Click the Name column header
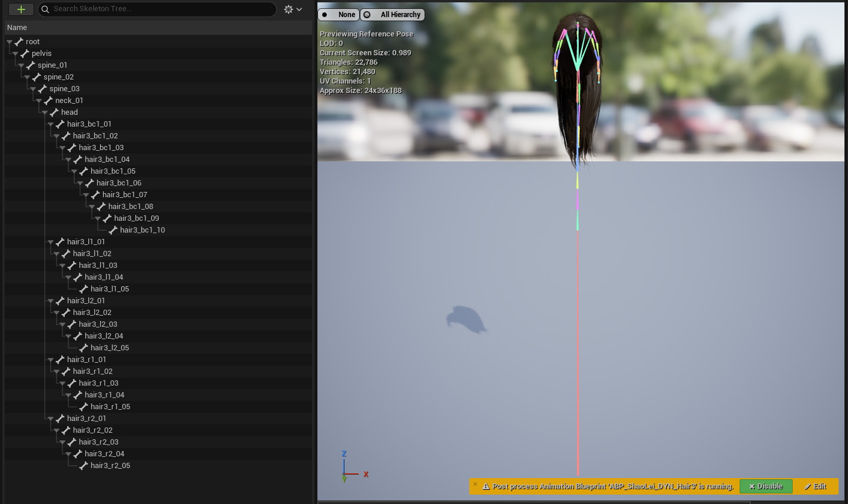 [x=17, y=28]
